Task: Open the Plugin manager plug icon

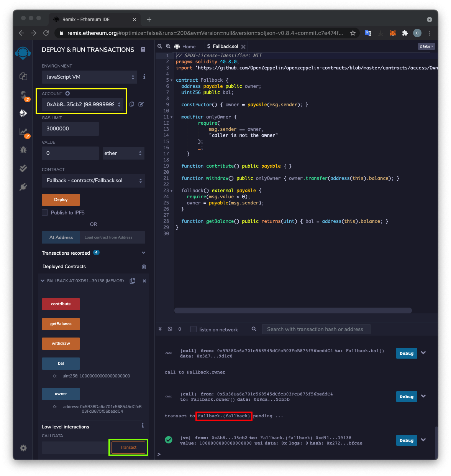Action: 23,187
